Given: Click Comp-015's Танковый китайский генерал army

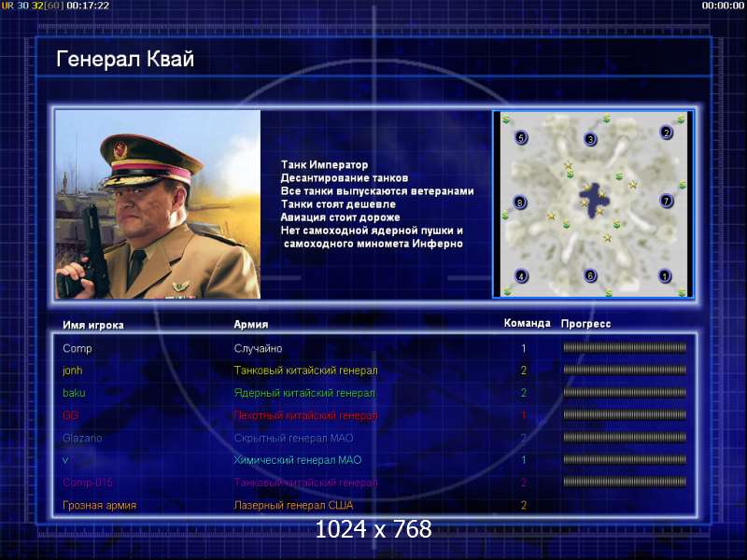Looking at the screenshot, I should coord(306,483).
